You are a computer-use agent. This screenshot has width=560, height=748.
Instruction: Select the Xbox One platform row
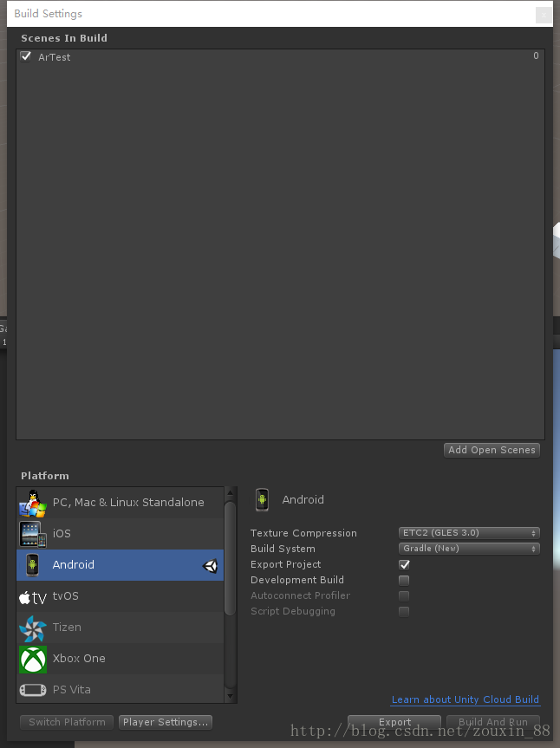point(120,659)
